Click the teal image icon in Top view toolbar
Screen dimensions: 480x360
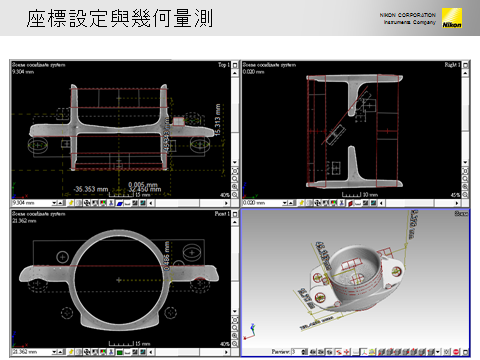[x=143, y=203]
